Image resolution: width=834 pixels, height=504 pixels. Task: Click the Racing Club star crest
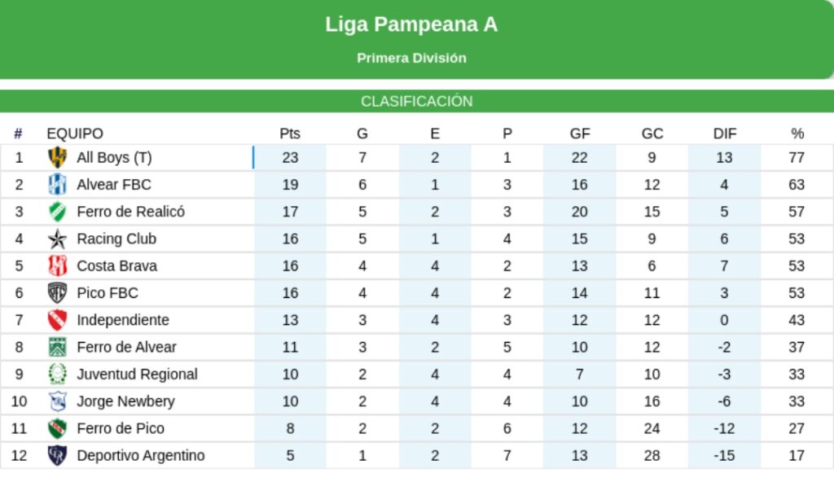(x=57, y=239)
